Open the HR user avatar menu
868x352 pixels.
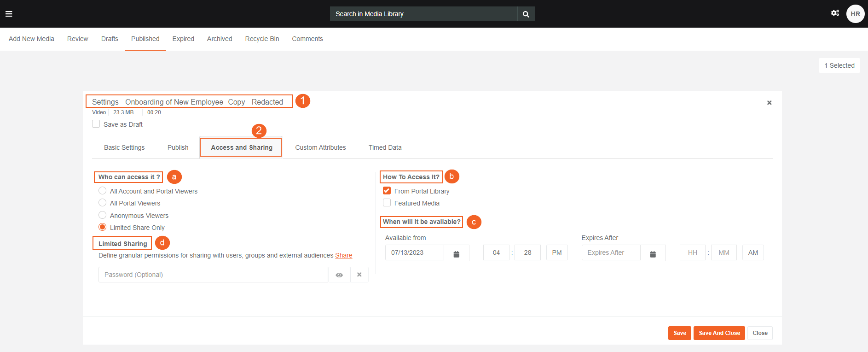[855, 14]
